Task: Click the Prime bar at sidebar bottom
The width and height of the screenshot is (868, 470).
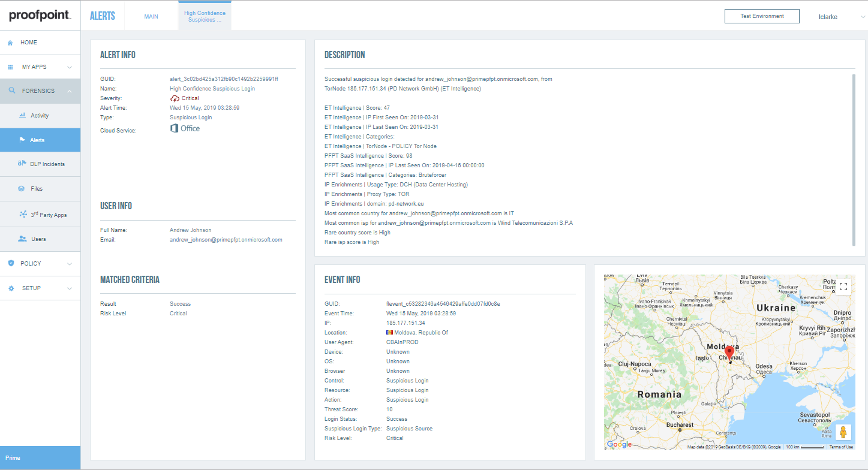Action: [40, 458]
